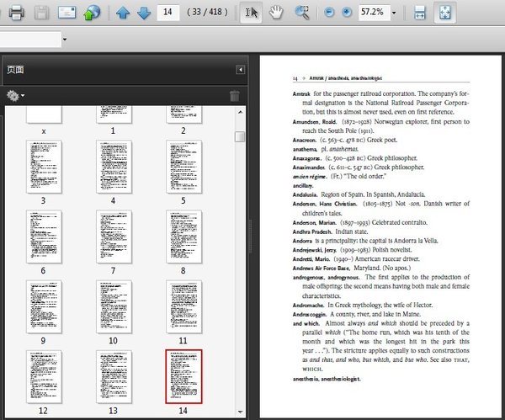Click the 'ancien régime' entry heading
This screenshot has height=420, width=505.
tap(310, 177)
